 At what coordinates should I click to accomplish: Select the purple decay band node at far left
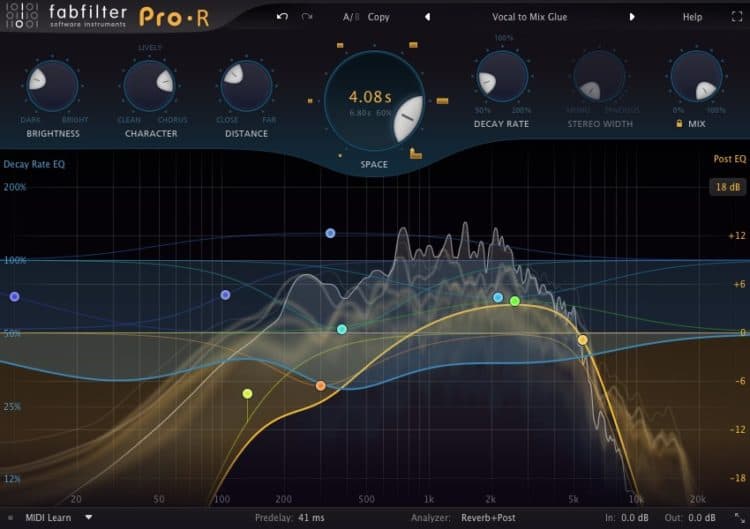(x=15, y=297)
